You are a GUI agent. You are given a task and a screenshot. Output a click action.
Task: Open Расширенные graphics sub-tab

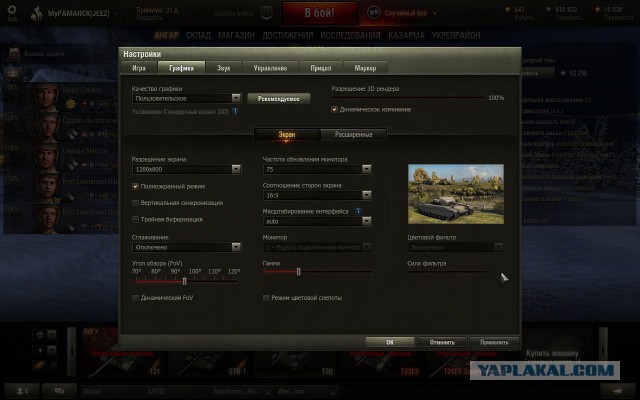coord(353,134)
